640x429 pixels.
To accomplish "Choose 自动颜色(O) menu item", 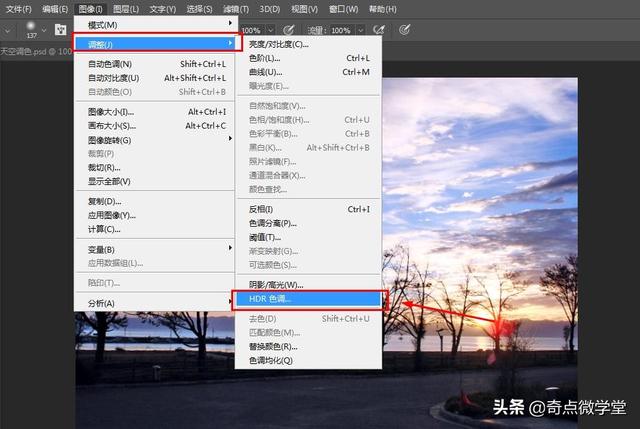I will tap(154, 92).
